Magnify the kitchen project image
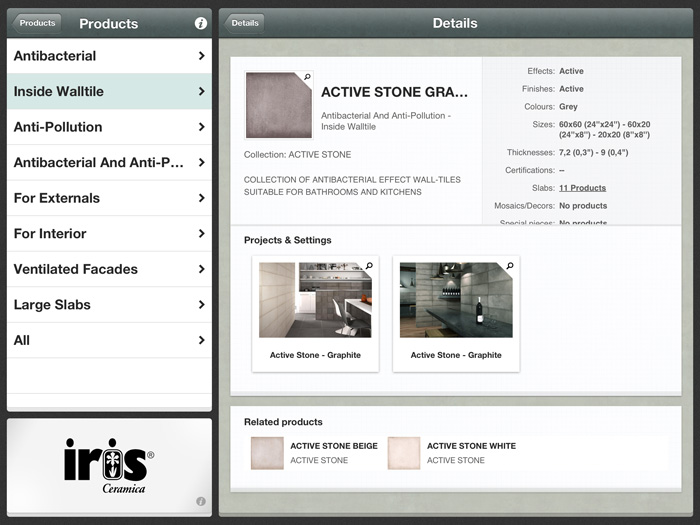The height and width of the screenshot is (525, 700). point(369,266)
